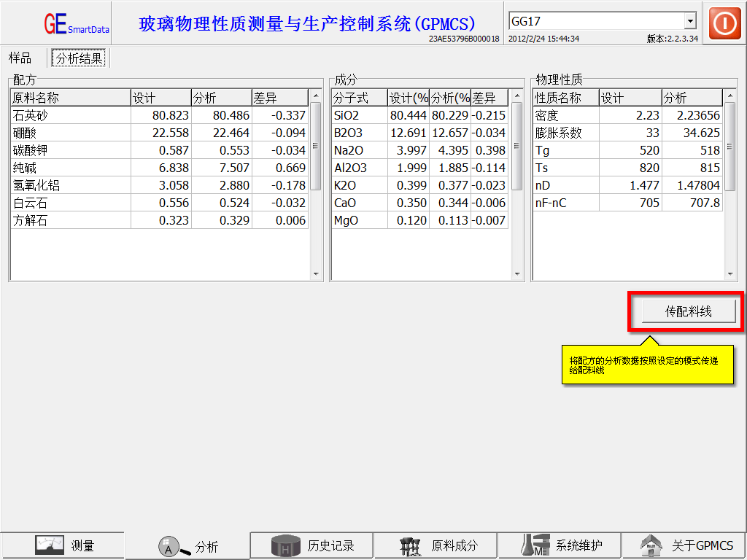747x560 pixels.
Task: Select the MgO row
Action: (420, 220)
